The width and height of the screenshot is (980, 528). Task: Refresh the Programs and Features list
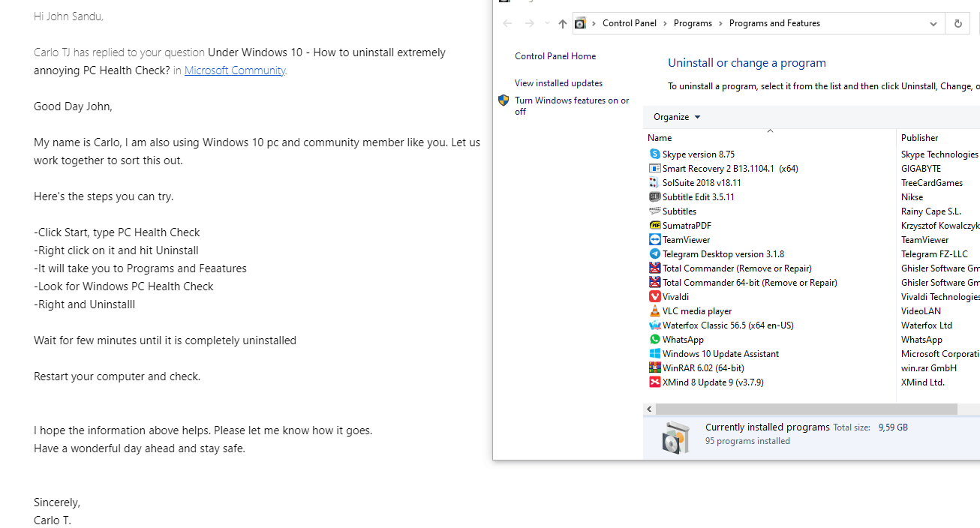pyautogui.click(x=957, y=23)
